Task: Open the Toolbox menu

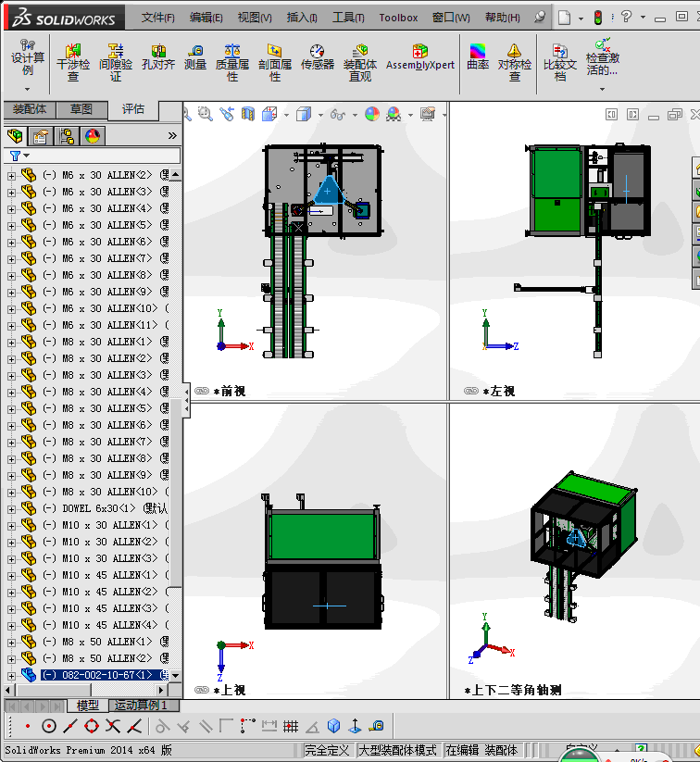Action: (x=398, y=18)
